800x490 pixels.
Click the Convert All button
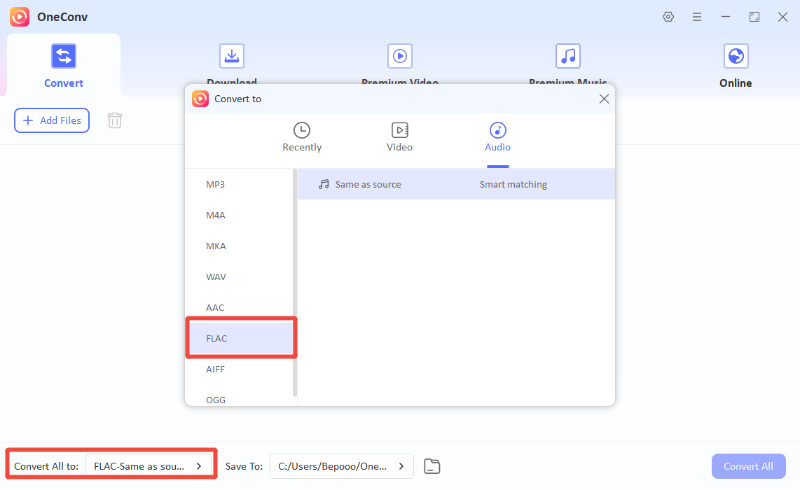[x=748, y=466]
